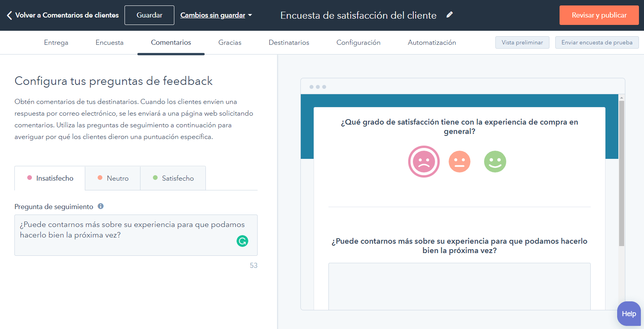Open the Help chat widget
This screenshot has width=644, height=329.
[628, 313]
